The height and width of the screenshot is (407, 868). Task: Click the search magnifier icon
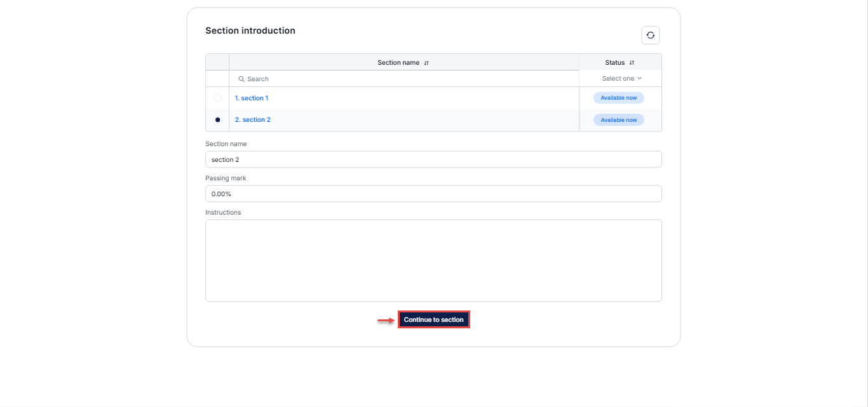(x=241, y=79)
